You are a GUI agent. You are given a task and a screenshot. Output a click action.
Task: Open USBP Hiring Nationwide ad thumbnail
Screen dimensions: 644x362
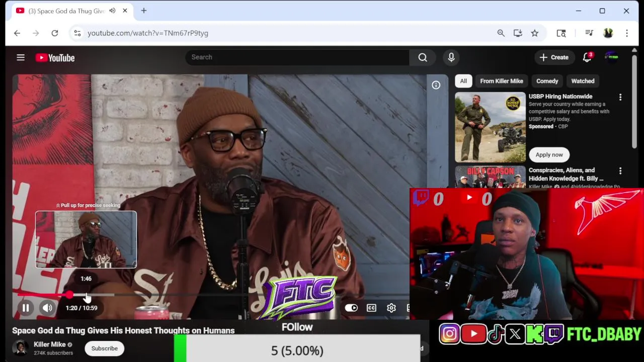tap(490, 127)
